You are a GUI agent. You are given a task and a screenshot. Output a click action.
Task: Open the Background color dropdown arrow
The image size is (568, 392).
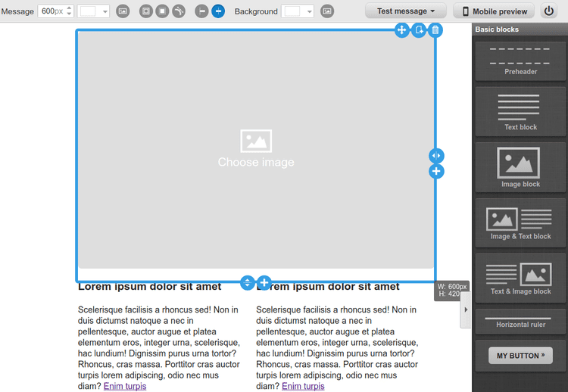tap(309, 11)
